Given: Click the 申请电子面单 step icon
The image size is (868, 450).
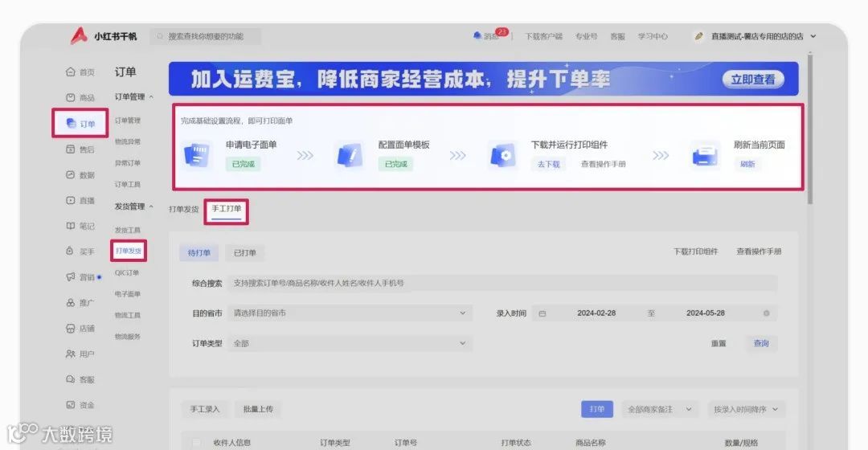Looking at the screenshot, I should pyautogui.click(x=197, y=155).
